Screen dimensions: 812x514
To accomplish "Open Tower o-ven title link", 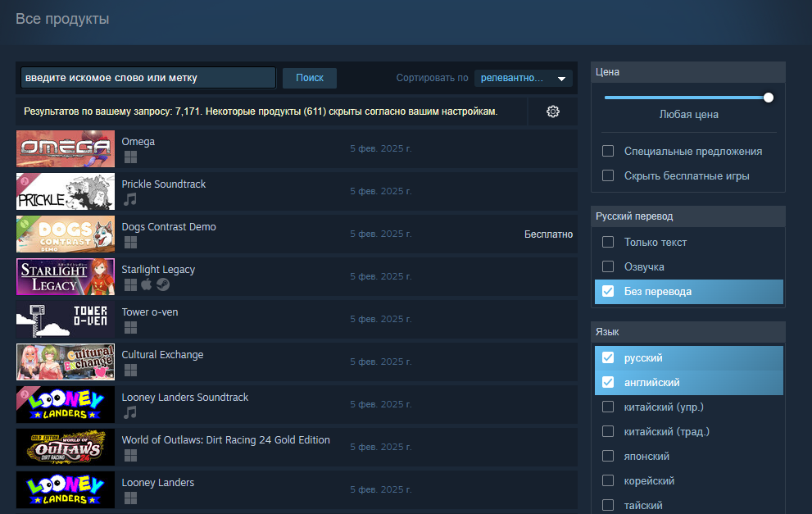I will (x=150, y=312).
